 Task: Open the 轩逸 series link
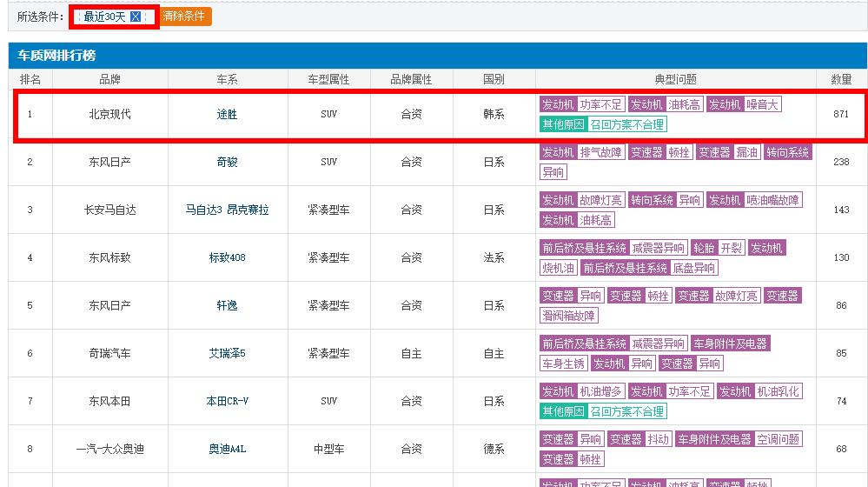(x=227, y=305)
